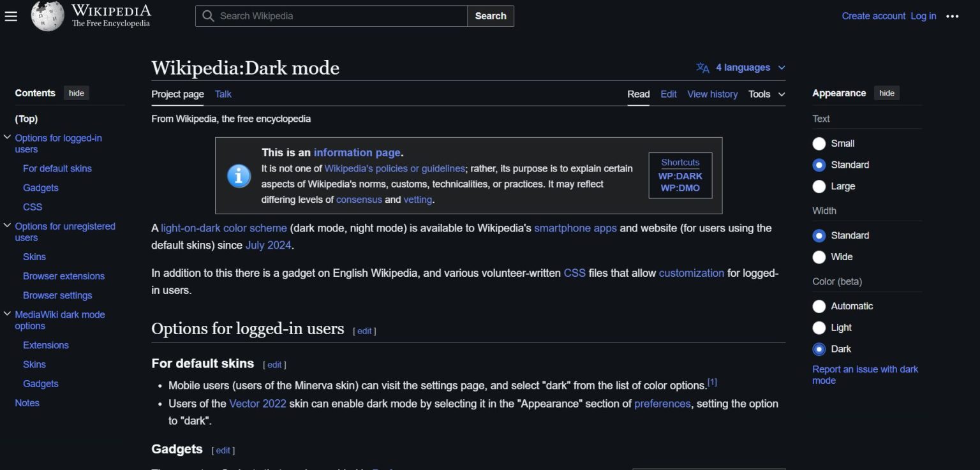Open the information page link
This screenshot has height=470, width=980.
coord(357,152)
